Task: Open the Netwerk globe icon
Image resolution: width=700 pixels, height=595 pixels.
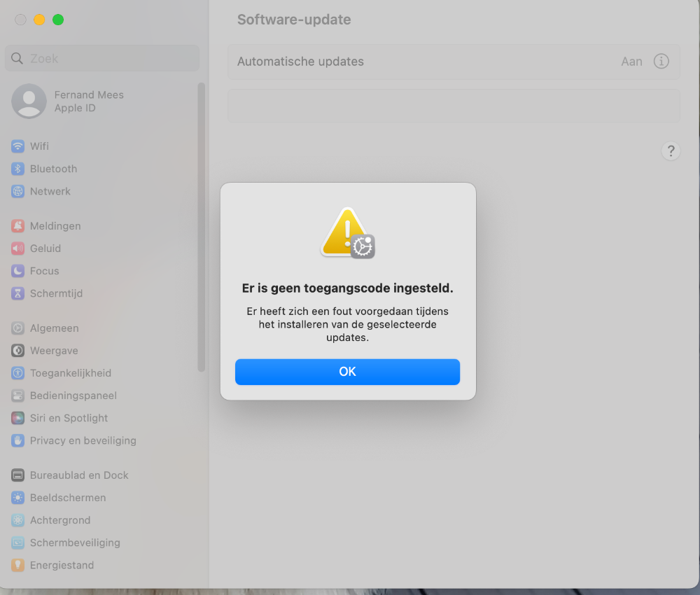Action: pos(18,191)
